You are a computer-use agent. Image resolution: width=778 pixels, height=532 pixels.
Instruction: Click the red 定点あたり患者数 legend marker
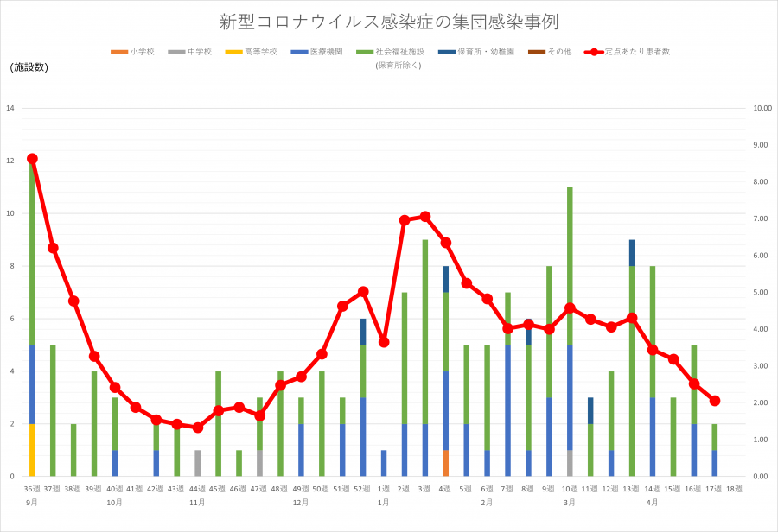click(594, 52)
